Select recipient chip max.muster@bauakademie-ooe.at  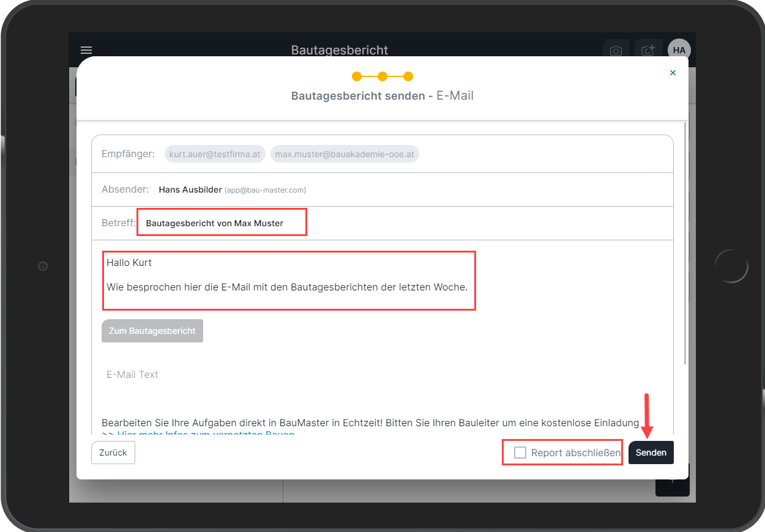(x=345, y=154)
